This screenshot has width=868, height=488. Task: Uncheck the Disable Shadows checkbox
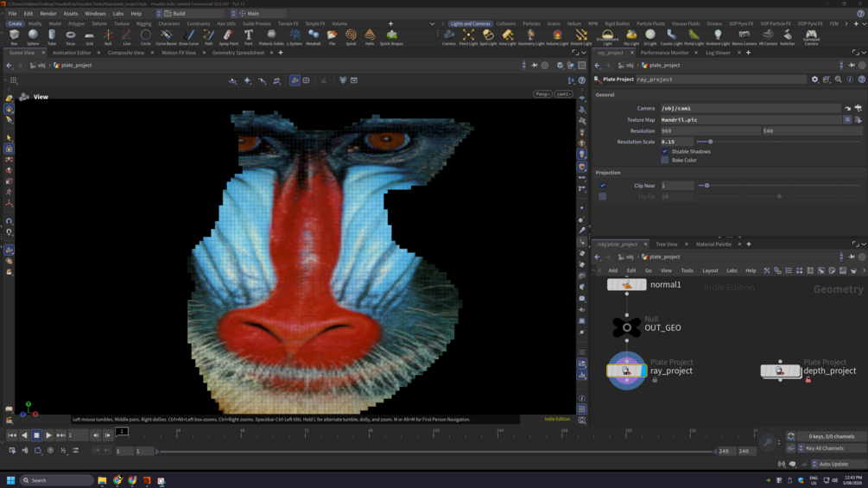(665, 151)
